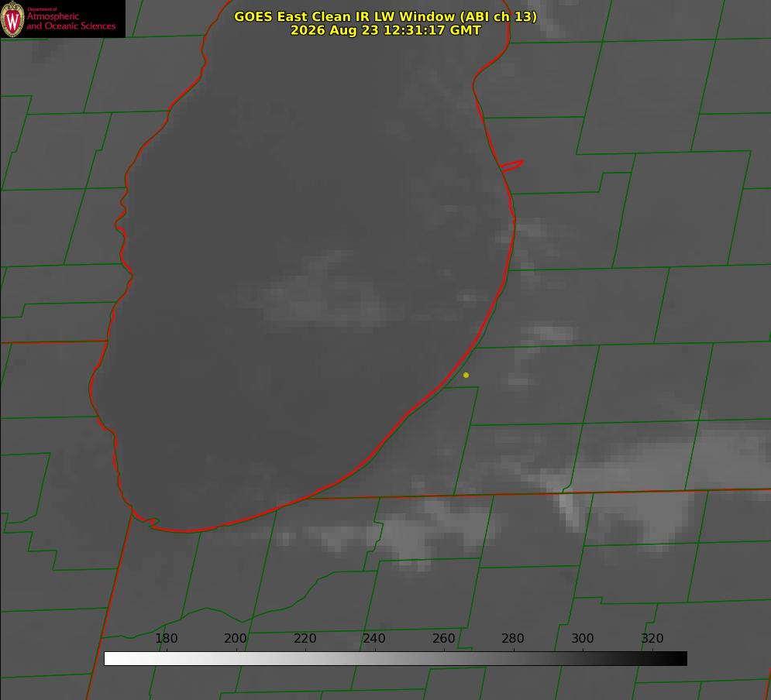Click the 240 label on the colorbar
The height and width of the screenshot is (700, 771).
(x=374, y=638)
